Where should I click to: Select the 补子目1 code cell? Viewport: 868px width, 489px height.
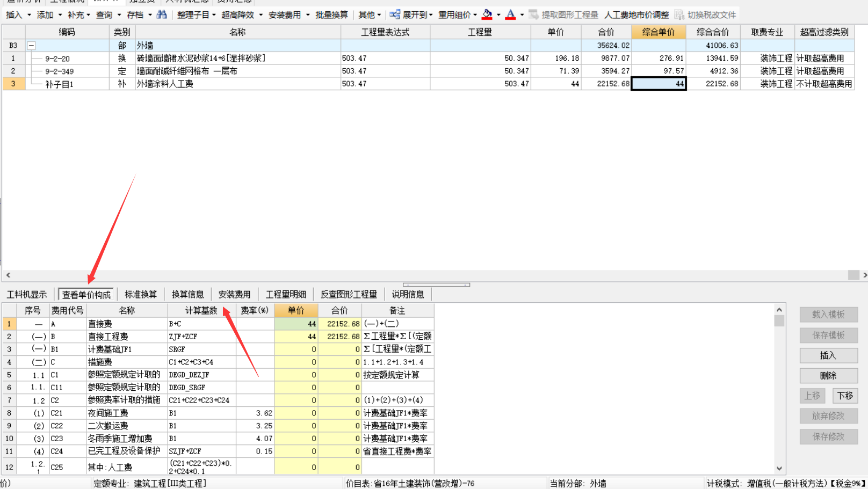point(67,84)
